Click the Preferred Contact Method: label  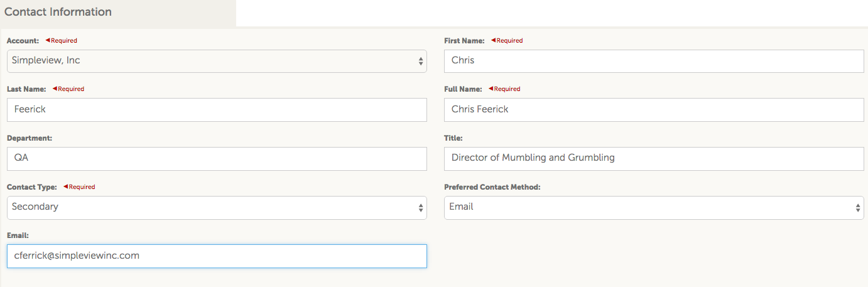click(x=492, y=187)
